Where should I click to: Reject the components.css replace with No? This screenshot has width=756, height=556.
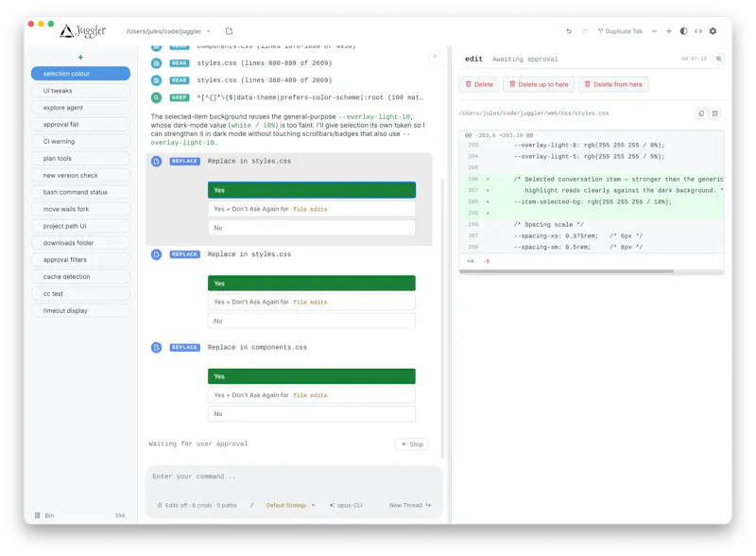pyautogui.click(x=312, y=414)
